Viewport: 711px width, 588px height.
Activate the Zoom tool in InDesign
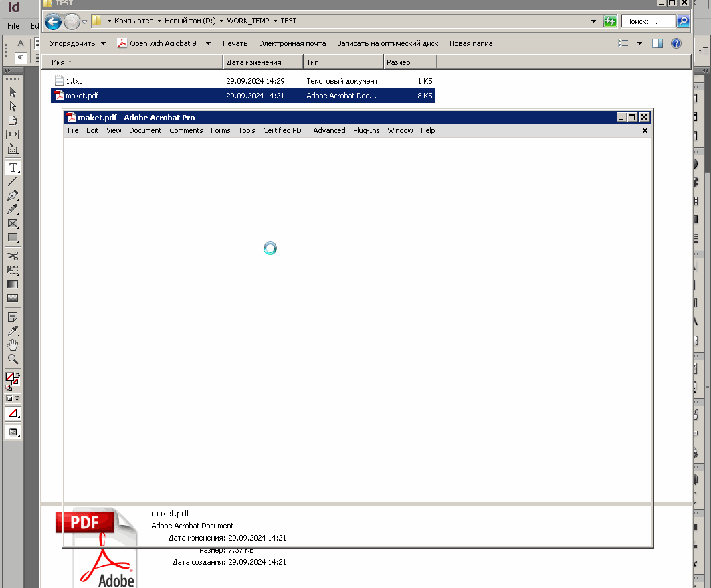(13, 359)
